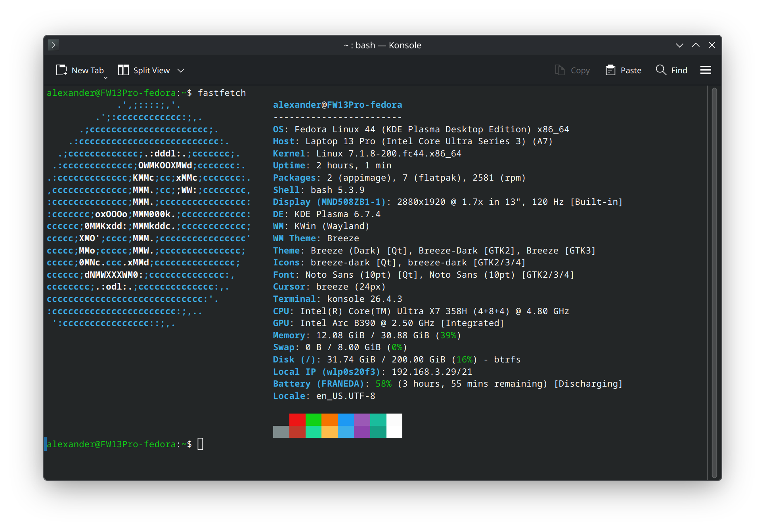Minimize the Konsole window
This screenshot has width=765, height=532.
(x=679, y=45)
